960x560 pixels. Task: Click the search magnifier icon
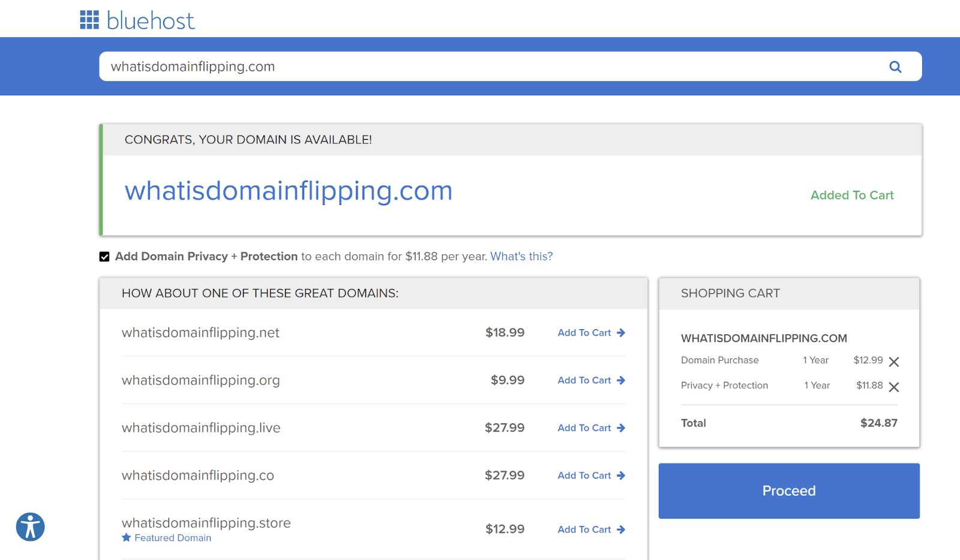tap(895, 66)
